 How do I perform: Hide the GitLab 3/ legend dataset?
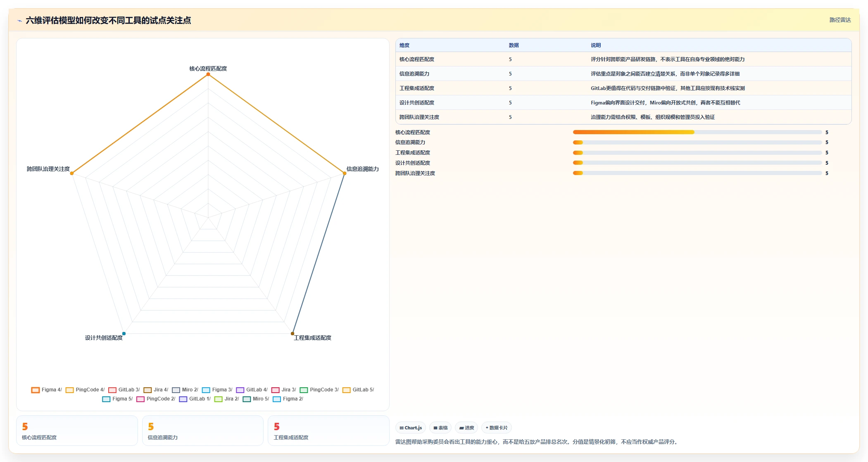point(124,390)
